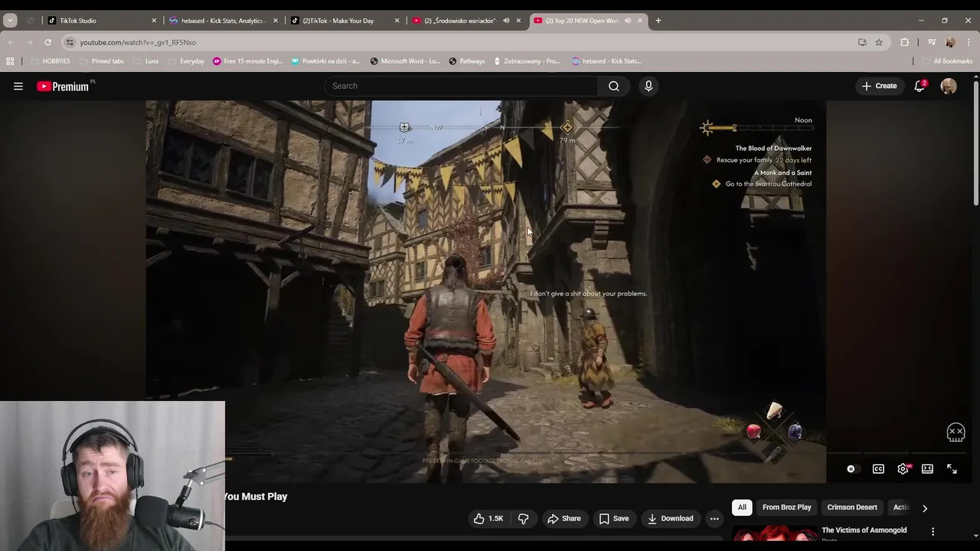Open YouTube notifications bell
Viewport: 980px width, 551px height.
point(920,86)
